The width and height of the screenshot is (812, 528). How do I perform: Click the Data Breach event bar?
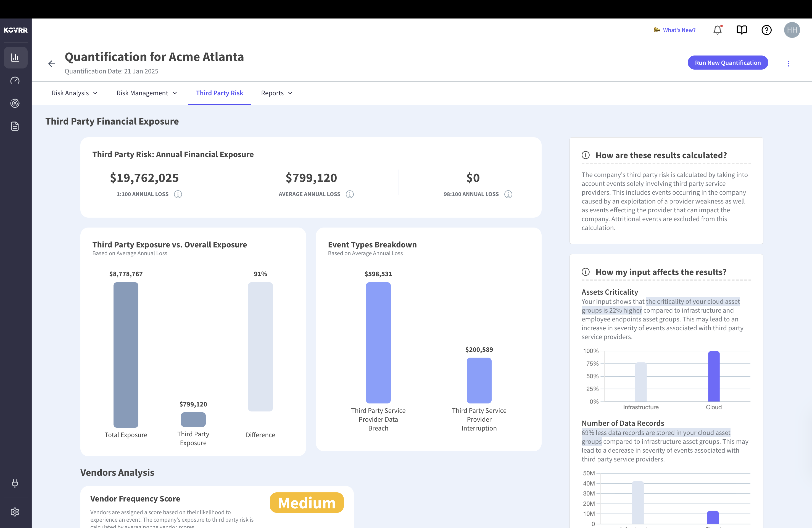[378, 343]
